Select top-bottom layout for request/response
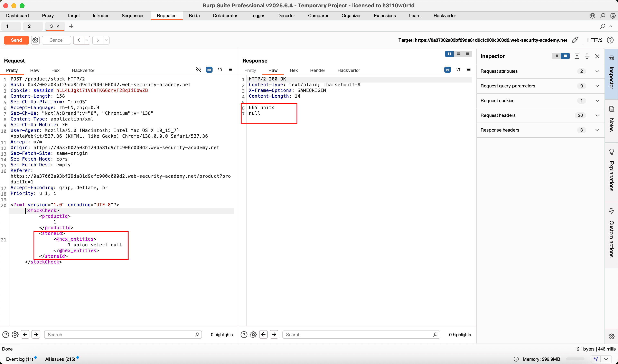This screenshot has width=618, height=364. pos(458,54)
